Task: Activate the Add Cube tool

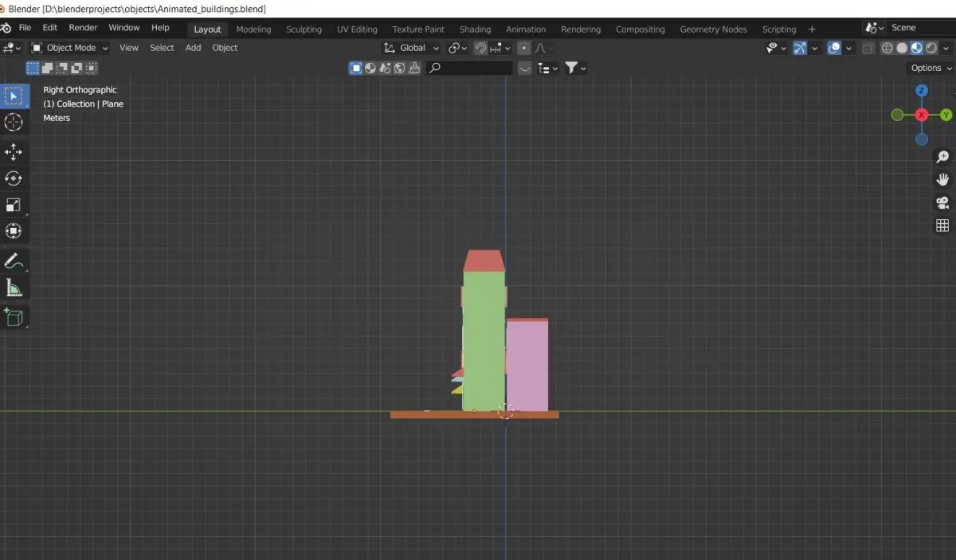Action: pyautogui.click(x=14, y=317)
